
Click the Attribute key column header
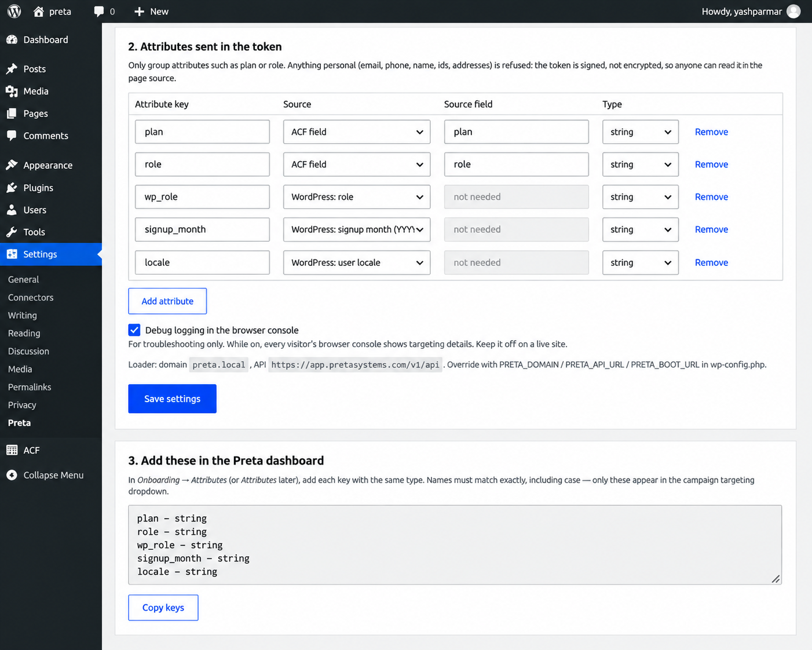[x=162, y=104]
